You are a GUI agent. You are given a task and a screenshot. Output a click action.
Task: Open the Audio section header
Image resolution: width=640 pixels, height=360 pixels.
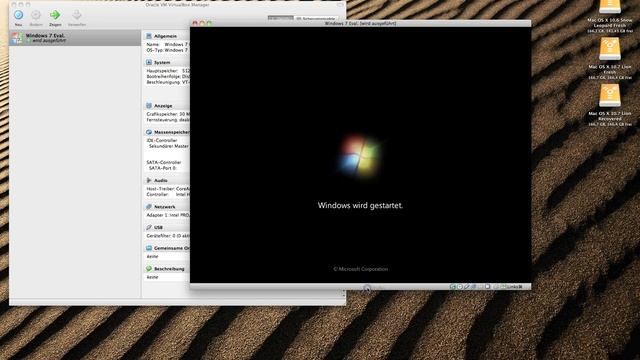coord(157,180)
